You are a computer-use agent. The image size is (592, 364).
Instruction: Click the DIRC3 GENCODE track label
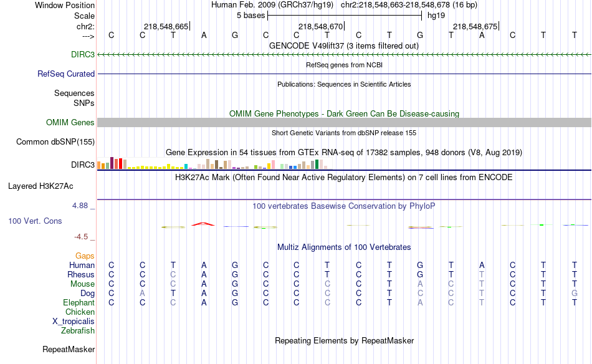tap(83, 54)
